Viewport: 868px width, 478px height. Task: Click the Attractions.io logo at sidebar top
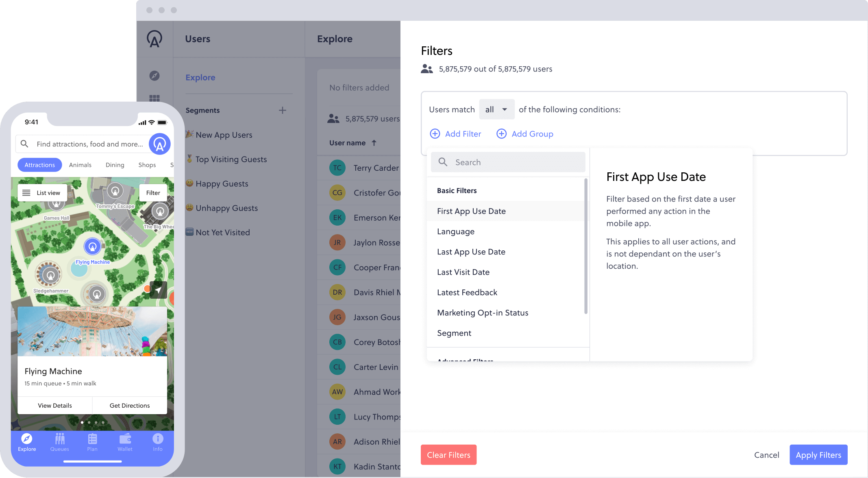pyautogui.click(x=154, y=39)
